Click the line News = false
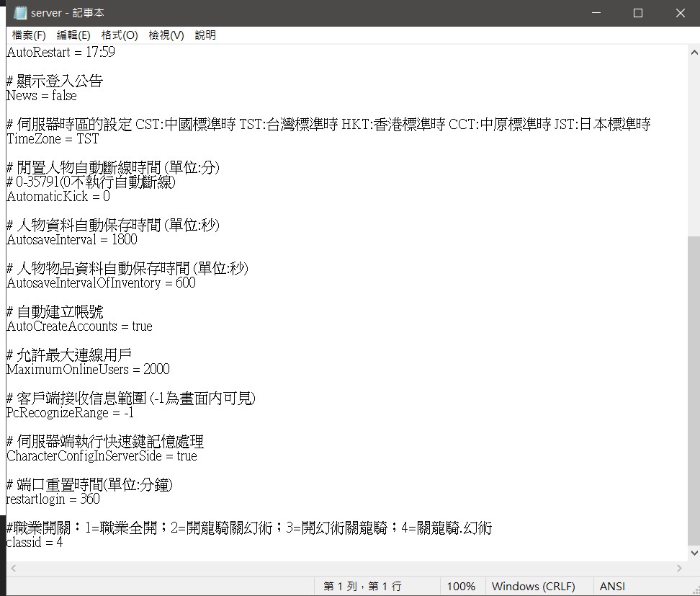This screenshot has width=700, height=596. (42, 96)
